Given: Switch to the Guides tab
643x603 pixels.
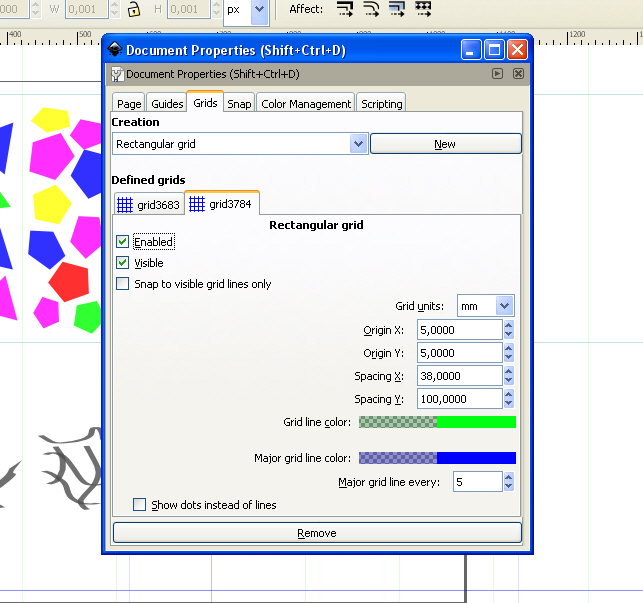Looking at the screenshot, I should (x=167, y=104).
